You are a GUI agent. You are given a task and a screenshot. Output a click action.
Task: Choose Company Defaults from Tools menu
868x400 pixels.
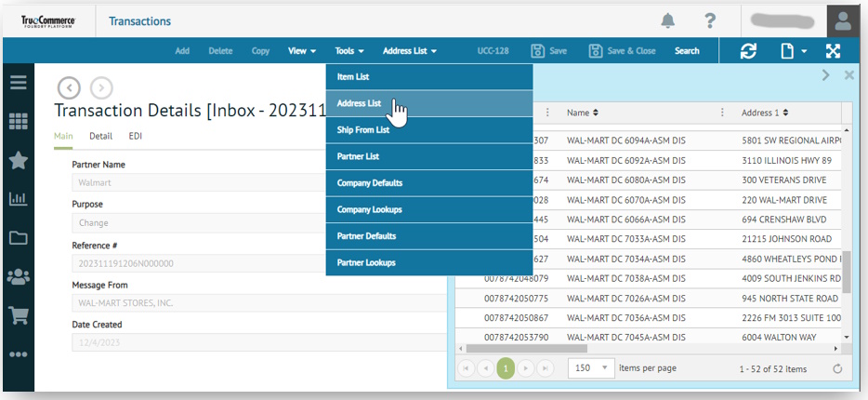pos(368,183)
